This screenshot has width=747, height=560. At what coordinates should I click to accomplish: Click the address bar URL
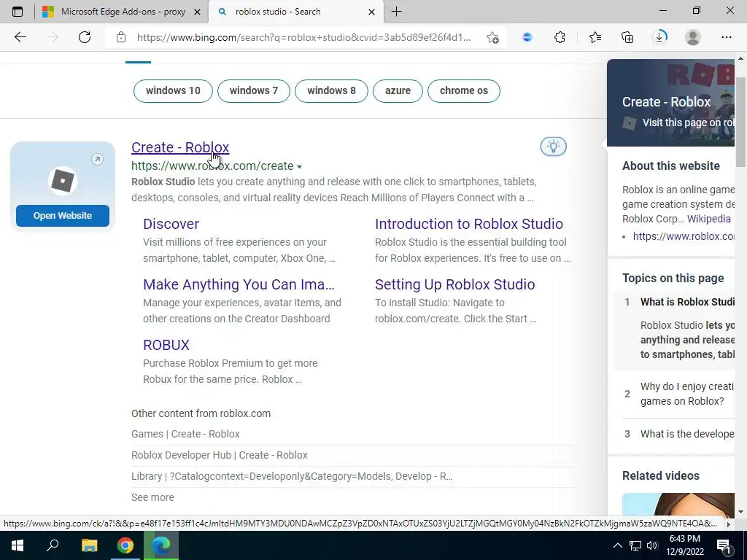(x=303, y=37)
